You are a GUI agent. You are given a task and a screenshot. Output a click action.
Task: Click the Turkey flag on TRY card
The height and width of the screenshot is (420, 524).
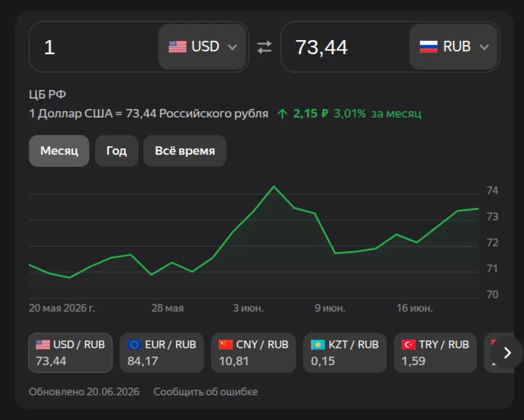[409, 345]
